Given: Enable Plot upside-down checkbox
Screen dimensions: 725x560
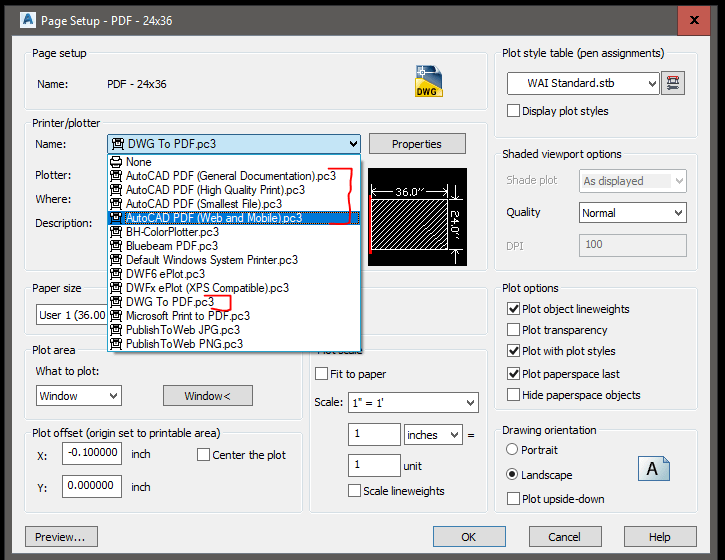Looking at the screenshot, I should tap(513, 499).
